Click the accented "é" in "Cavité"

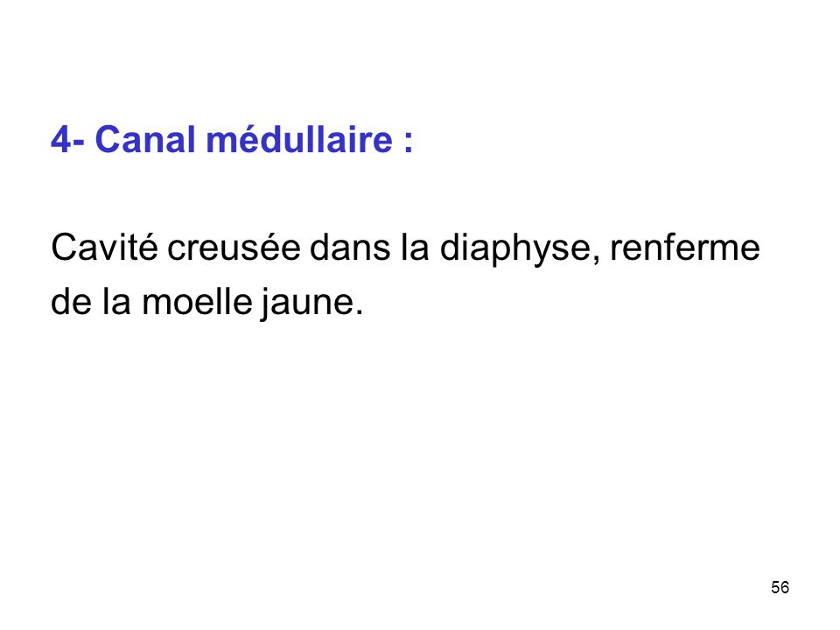149,248
